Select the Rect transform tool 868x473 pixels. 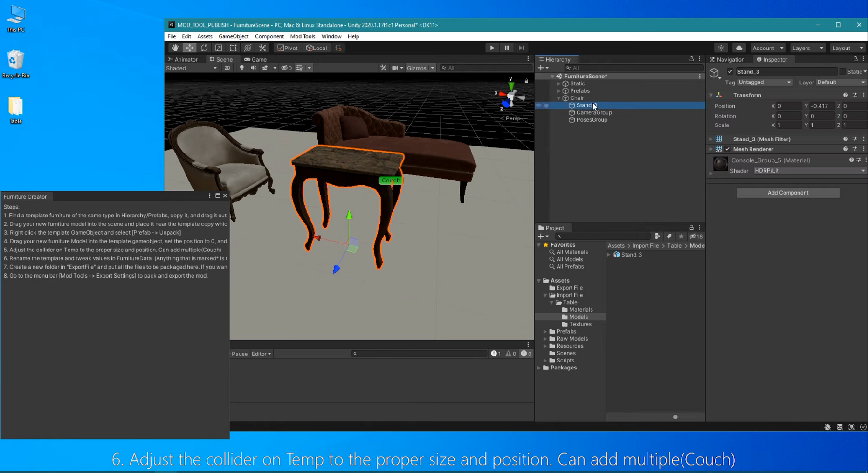pyautogui.click(x=233, y=48)
